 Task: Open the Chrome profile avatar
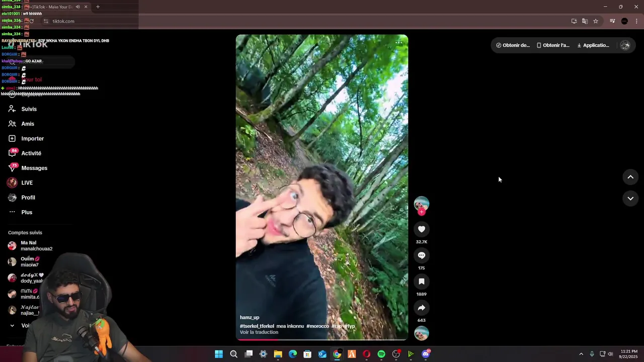click(x=624, y=21)
